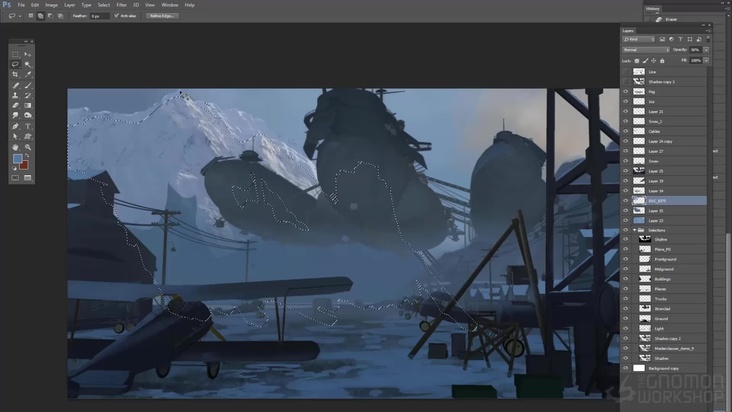Select the Move tool
Viewport: 732px width, 412px height.
click(x=28, y=54)
